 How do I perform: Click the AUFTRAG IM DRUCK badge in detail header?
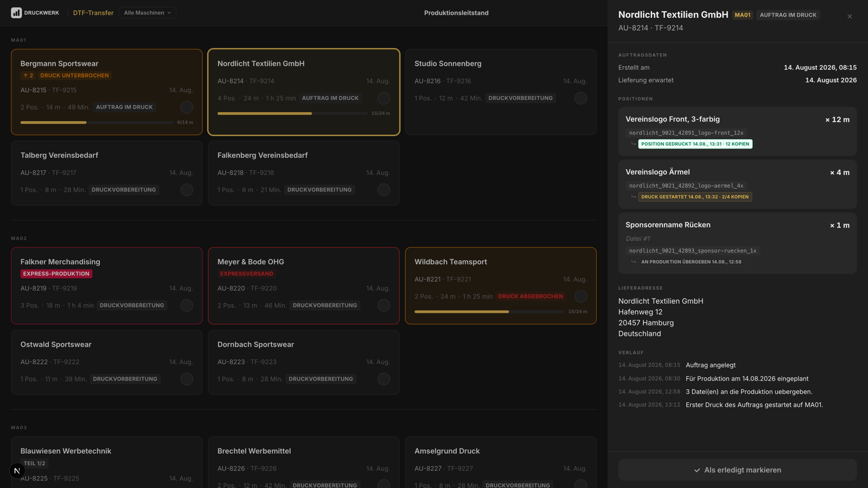[788, 15]
